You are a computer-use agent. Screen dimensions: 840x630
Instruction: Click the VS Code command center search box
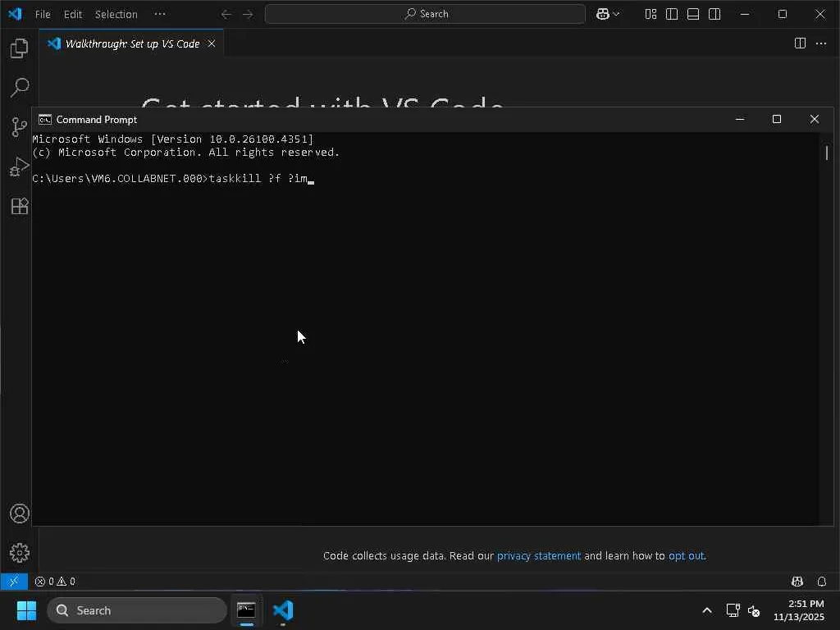[426, 14]
